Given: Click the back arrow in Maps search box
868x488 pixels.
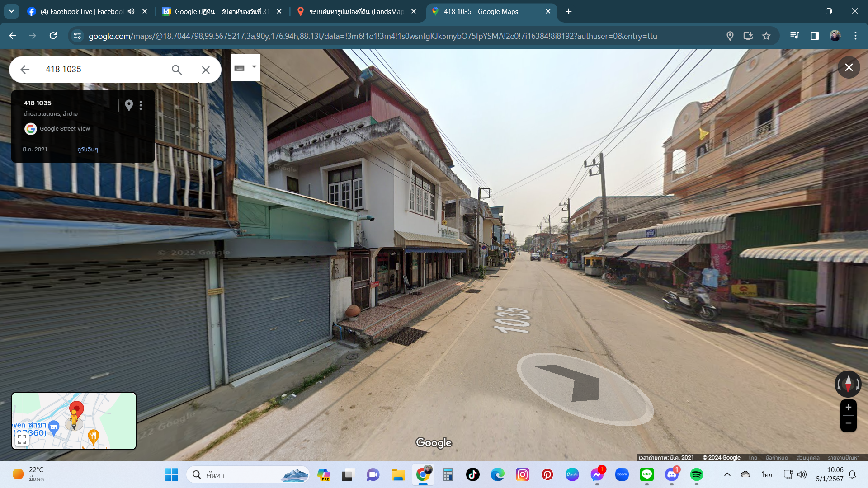Looking at the screenshot, I should 25,69.
